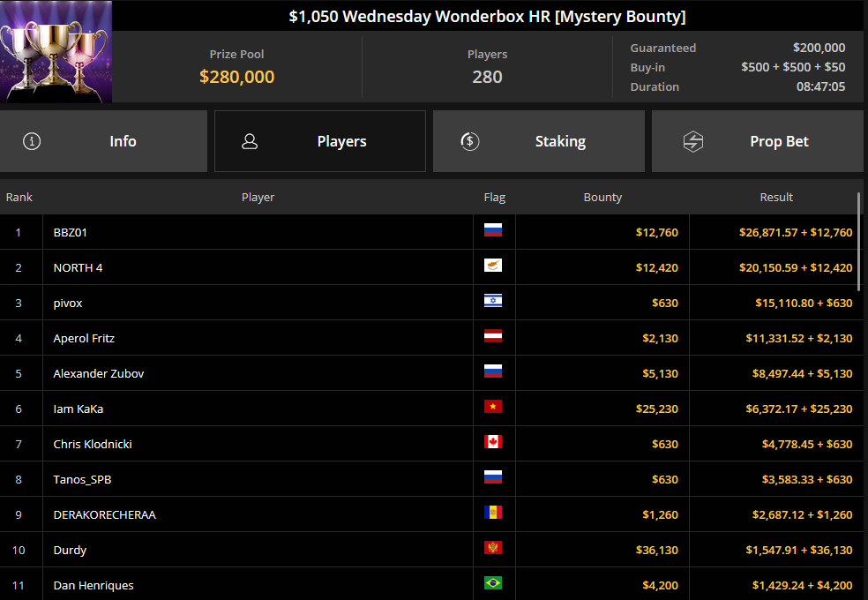868x600 pixels.
Task: Click the flag icon for NORTH 4
Action: coord(493,265)
